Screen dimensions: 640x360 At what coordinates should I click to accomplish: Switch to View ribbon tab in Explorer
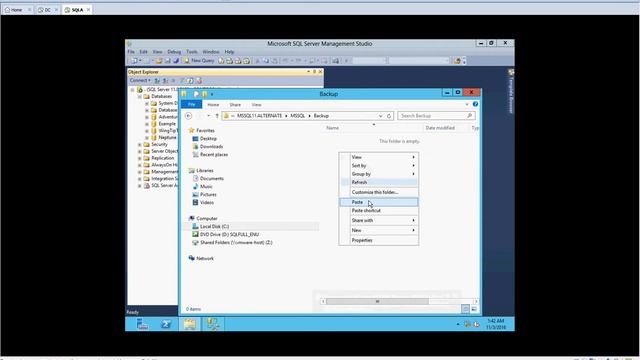tap(256, 104)
